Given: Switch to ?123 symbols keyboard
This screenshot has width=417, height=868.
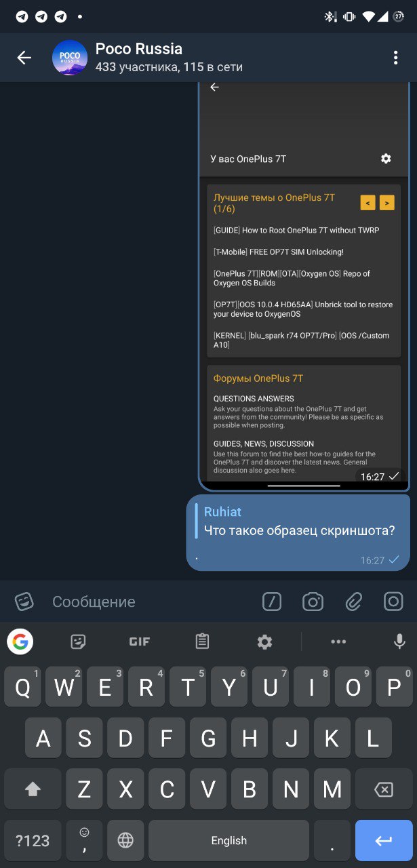Looking at the screenshot, I should pos(33,841).
